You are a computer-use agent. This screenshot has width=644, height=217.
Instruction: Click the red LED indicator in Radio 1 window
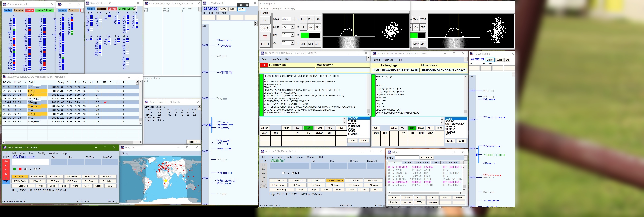20,169
